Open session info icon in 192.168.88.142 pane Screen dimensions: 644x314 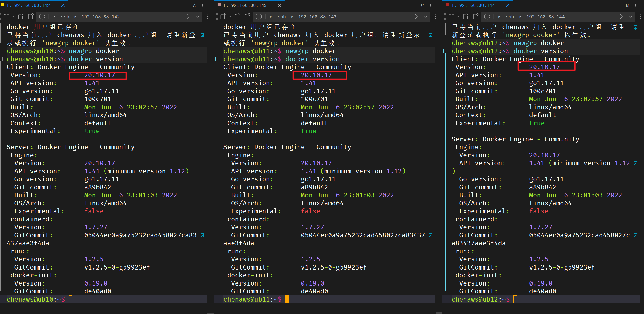click(x=42, y=17)
